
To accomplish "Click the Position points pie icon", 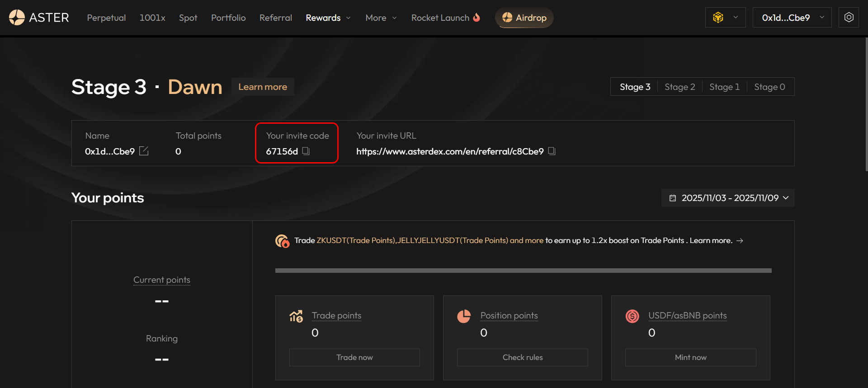I will tap(464, 316).
